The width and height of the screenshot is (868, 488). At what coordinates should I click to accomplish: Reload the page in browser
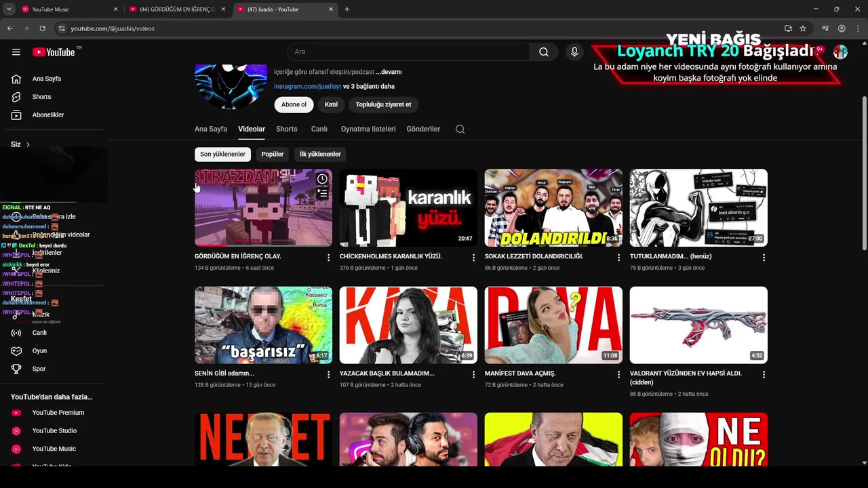[43, 28]
